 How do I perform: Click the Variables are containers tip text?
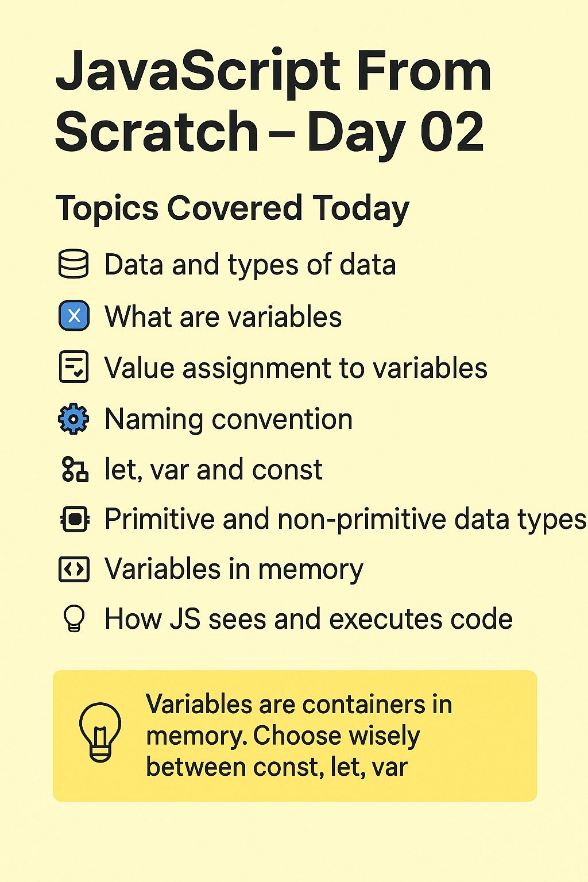299,736
